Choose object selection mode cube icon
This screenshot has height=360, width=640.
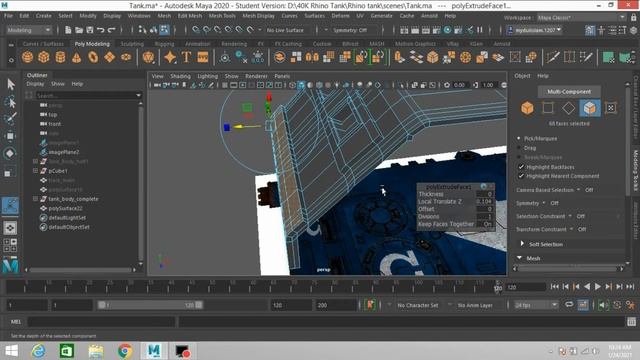tap(527, 108)
